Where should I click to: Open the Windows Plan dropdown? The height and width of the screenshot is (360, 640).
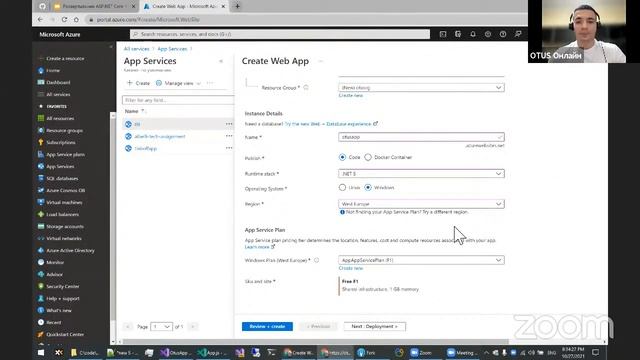click(x=421, y=260)
